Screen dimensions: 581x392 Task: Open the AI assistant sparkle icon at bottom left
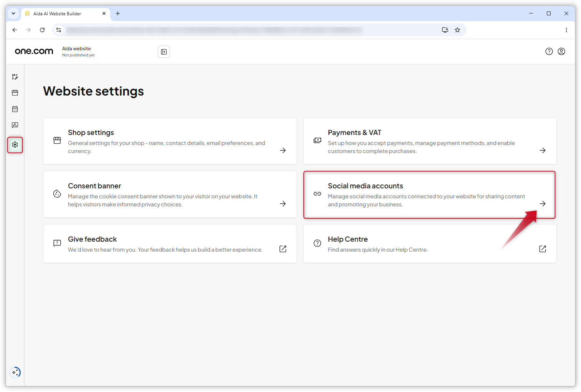click(x=15, y=372)
